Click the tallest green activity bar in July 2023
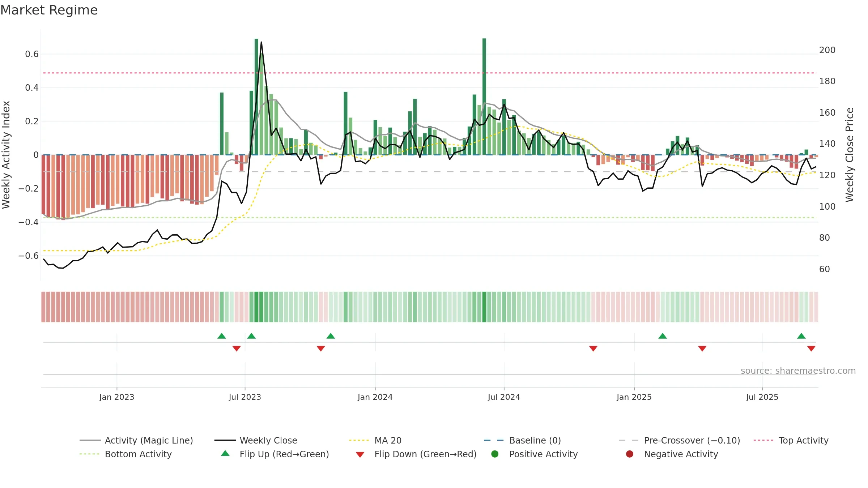The image size is (868, 488). coord(256,97)
